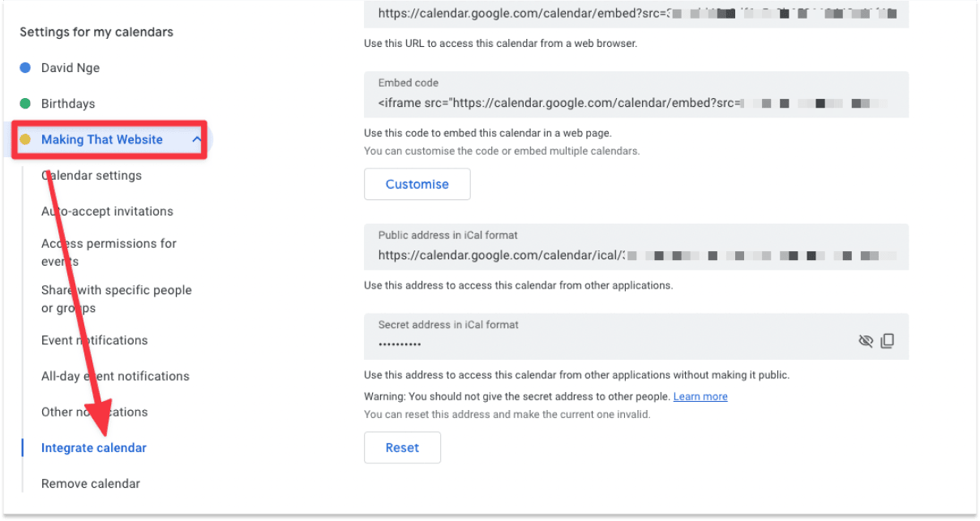Screen dimensions: 980x521
Task: Open All-day event notifications
Action: pyautogui.click(x=115, y=376)
